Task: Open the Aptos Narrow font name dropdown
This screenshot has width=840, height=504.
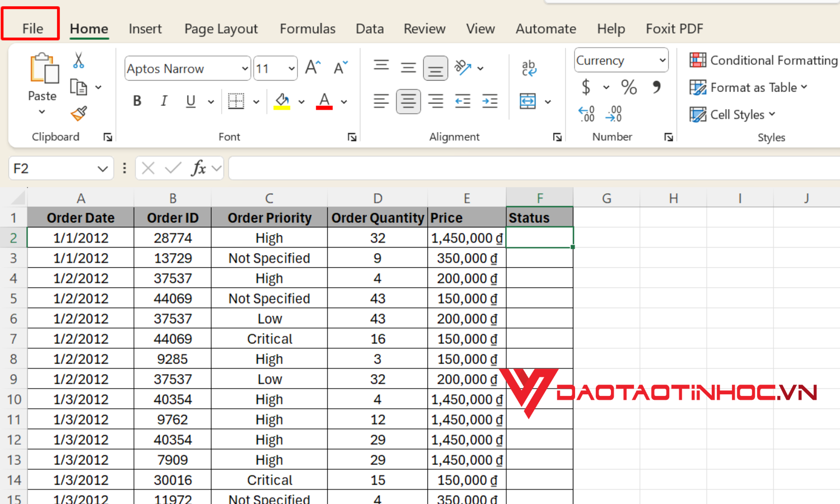Action: (245, 69)
